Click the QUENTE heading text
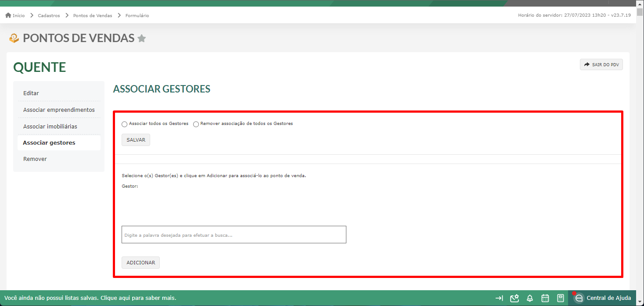Image resolution: width=644 pixels, height=306 pixels. (40, 67)
